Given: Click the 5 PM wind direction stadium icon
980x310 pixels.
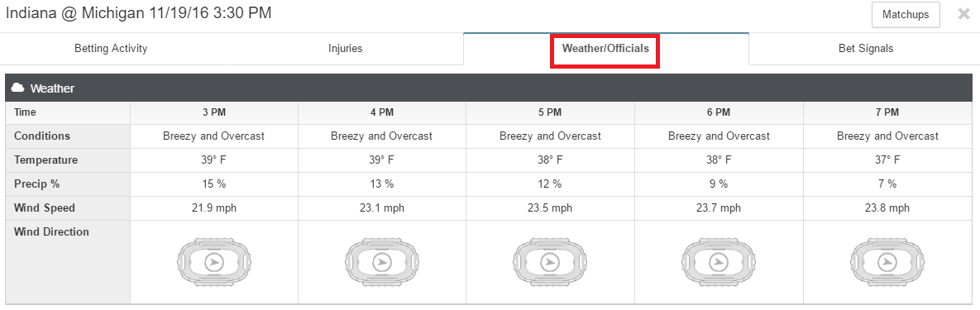Looking at the screenshot, I should tap(550, 262).
